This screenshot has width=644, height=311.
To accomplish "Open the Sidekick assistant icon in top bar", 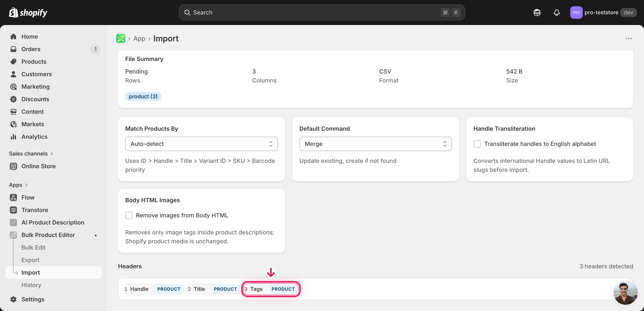I will [537, 12].
